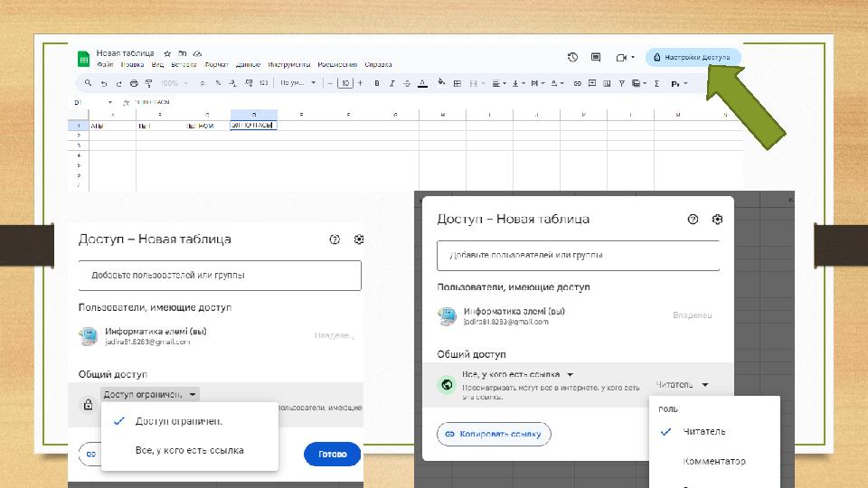Click help icon in left access dialog
This screenshot has width=868, height=488.
[x=335, y=239]
